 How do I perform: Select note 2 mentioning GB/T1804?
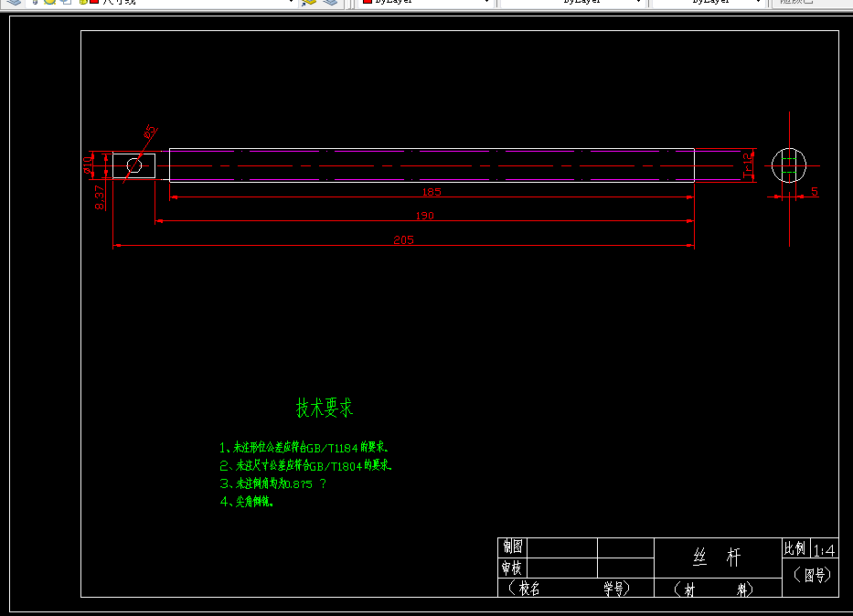click(305, 465)
